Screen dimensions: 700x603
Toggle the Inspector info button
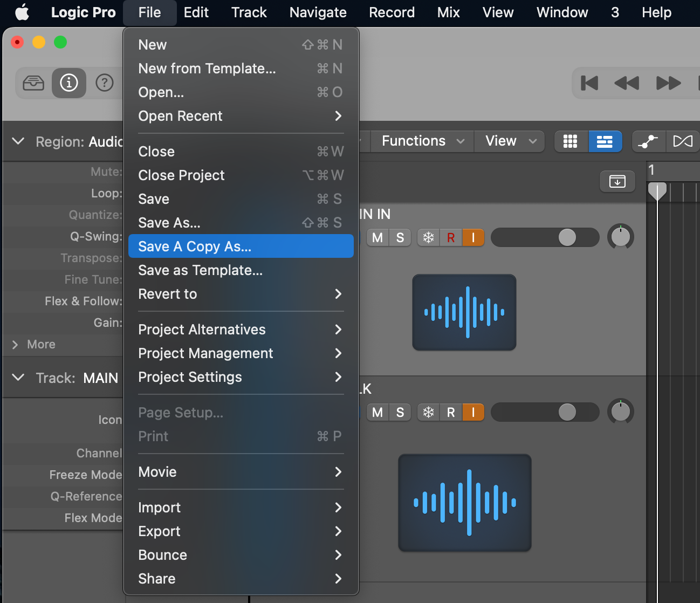click(x=69, y=83)
